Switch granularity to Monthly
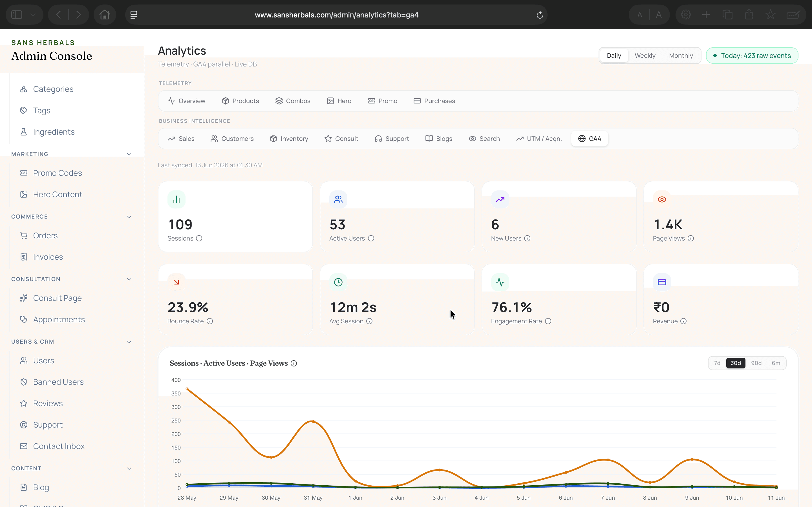This screenshot has width=812, height=507. tap(681, 56)
